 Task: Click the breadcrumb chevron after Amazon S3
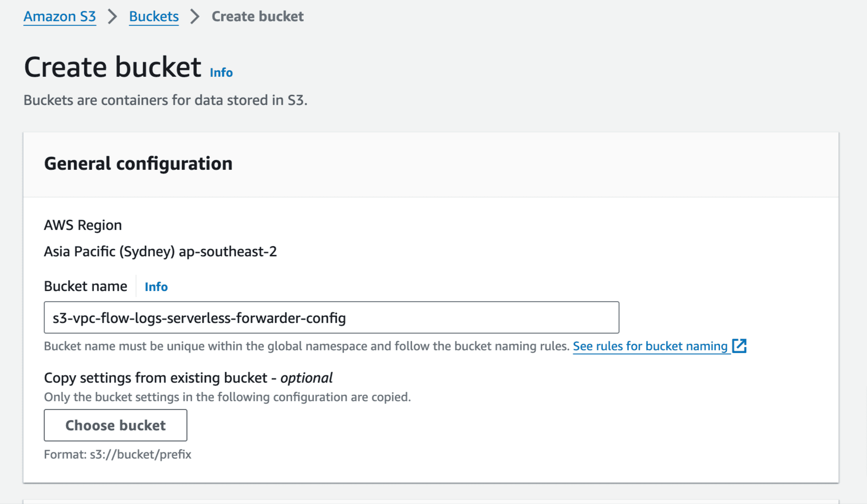coord(111,16)
